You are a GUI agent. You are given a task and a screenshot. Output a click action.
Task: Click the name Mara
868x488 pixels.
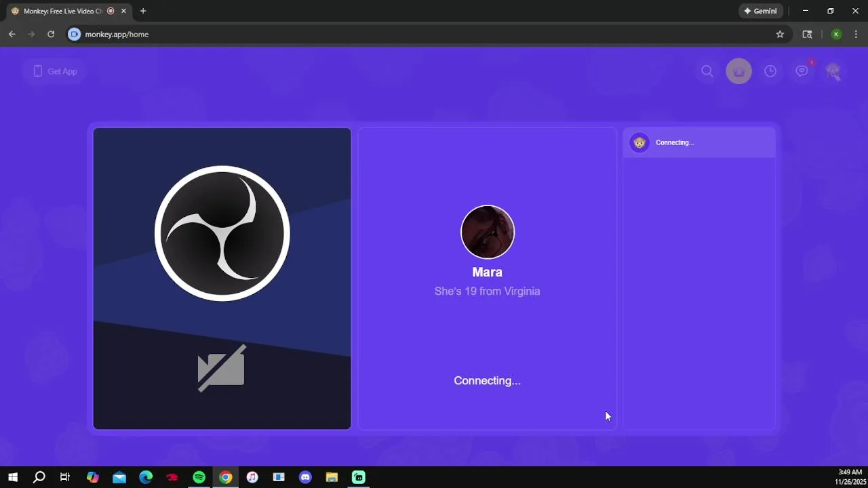pos(487,272)
